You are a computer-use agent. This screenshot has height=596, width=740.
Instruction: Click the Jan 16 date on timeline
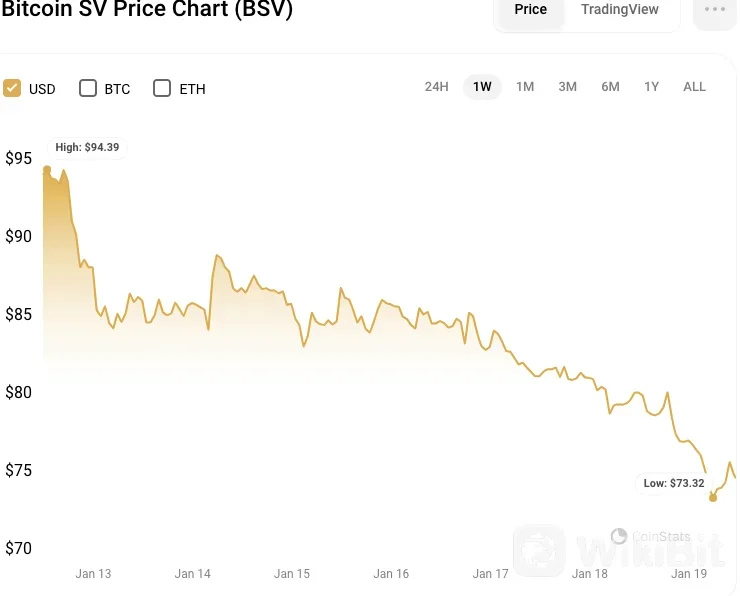pyautogui.click(x=391, y=574)
